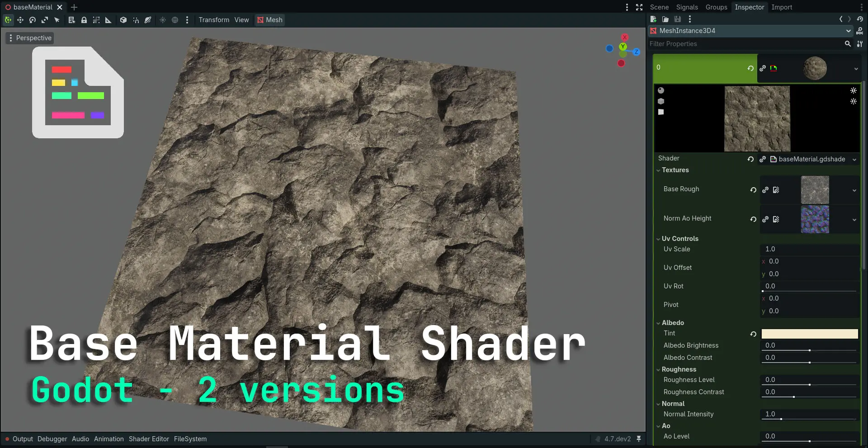
Task: Open the Shader Editor bottom panel
Action: [x=149, y=439]
